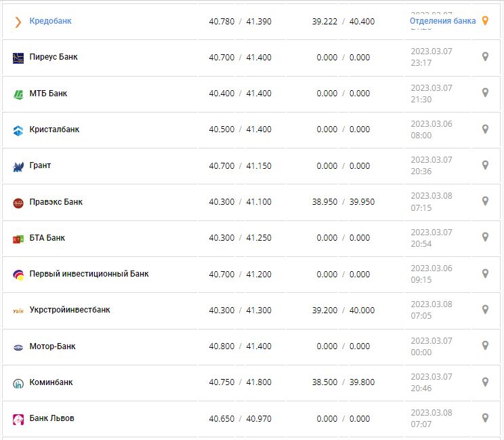This screenshot has height=440, width=504.
Task: Click the БТА Банк logo icon
Action: pyautogui.click(x=18, y=239)
